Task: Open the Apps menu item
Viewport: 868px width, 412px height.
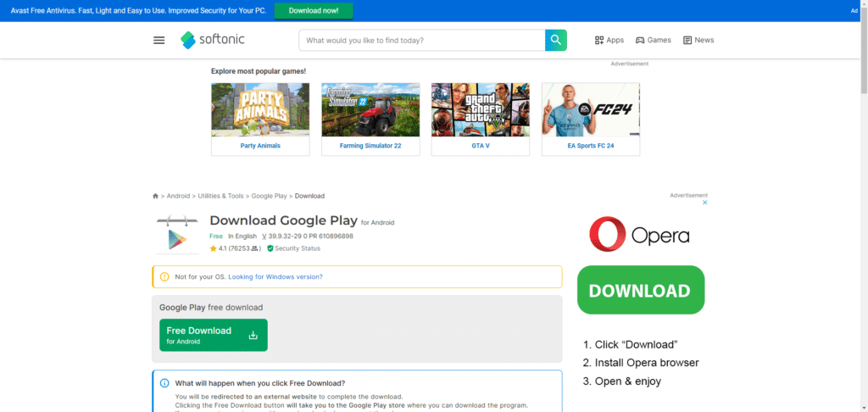Action: pos(609,41)
